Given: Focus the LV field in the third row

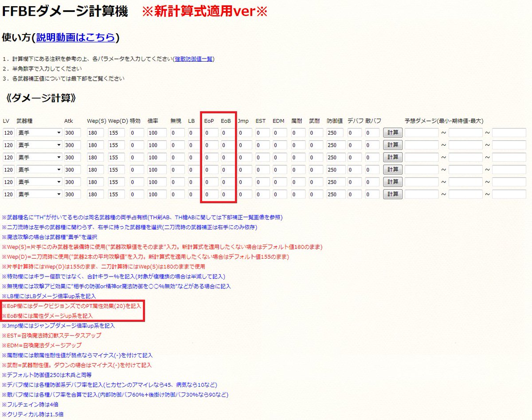Looking at the screenshot, I should 8,157.
